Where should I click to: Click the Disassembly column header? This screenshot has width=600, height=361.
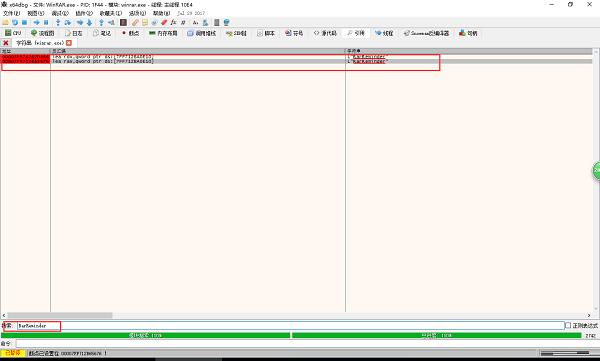(198, 51)
